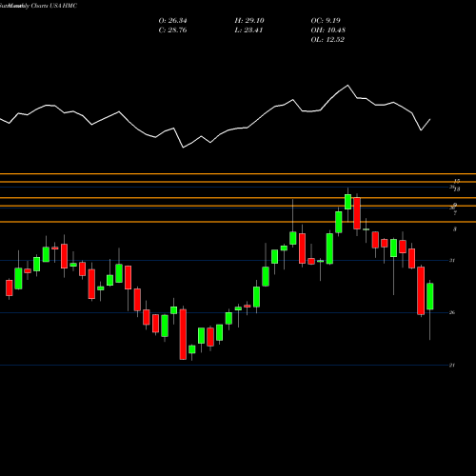Image resolution: width=476 pixels, height=476 pixels.
Task: Click the end point of the white indicator line
Action: (430, 119)
